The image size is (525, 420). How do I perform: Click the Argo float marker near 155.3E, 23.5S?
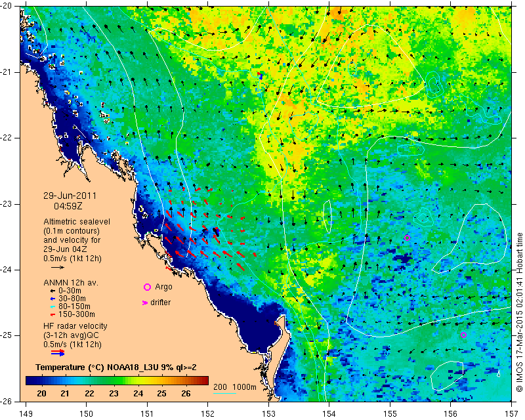coord(407,238)
